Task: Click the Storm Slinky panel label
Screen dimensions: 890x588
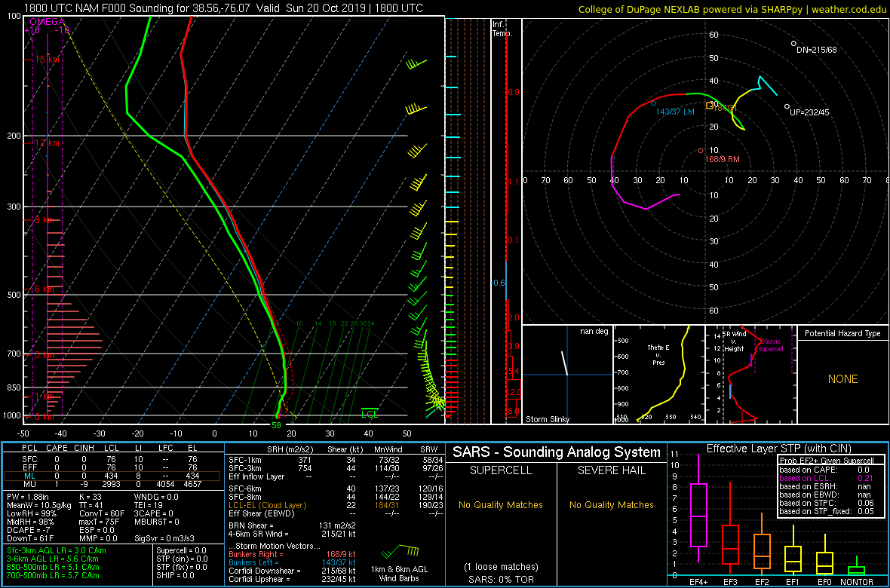Action: pos(548,419)
